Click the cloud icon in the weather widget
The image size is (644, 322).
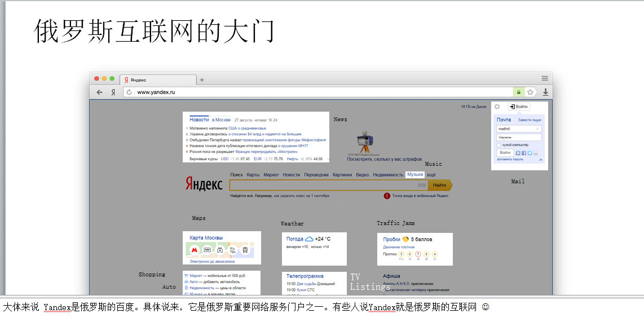point(309,239)
